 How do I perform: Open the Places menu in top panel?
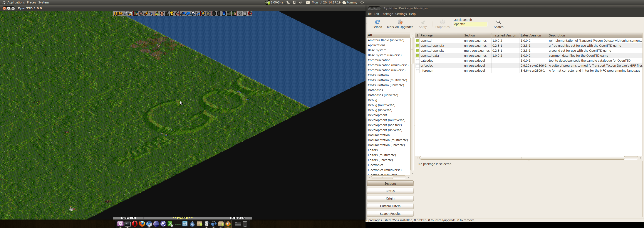pos(32,2)
